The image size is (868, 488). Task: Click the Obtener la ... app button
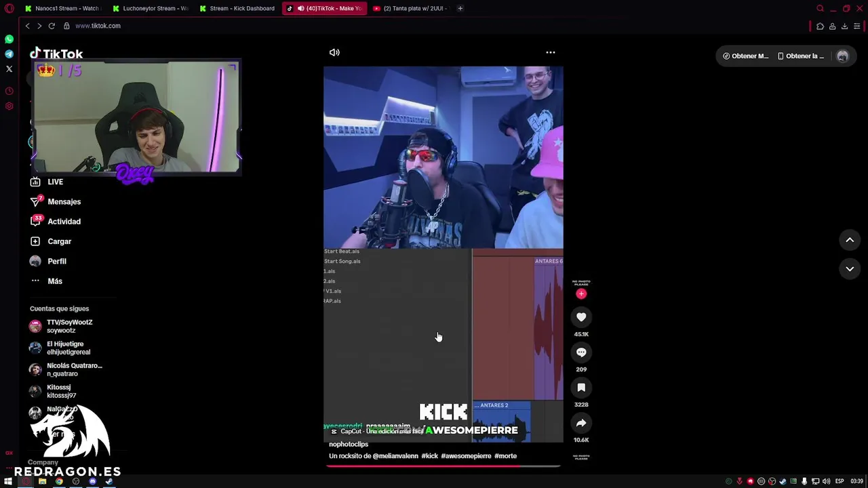pos(801,56)
